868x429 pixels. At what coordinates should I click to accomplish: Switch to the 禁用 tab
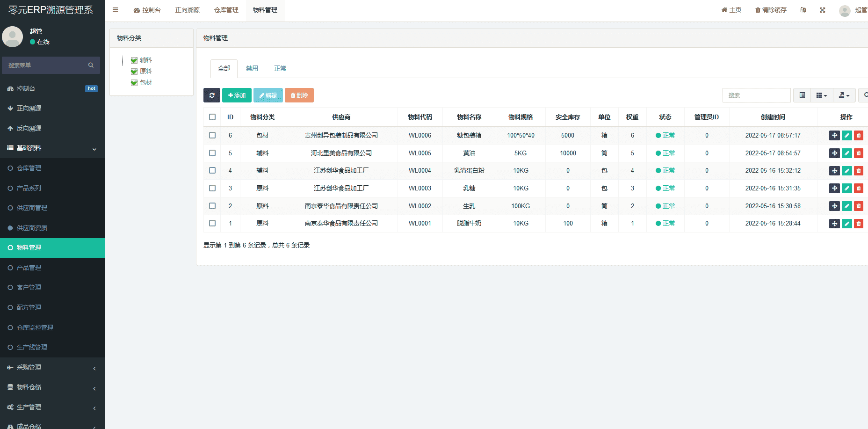click(x=252, y=69)
